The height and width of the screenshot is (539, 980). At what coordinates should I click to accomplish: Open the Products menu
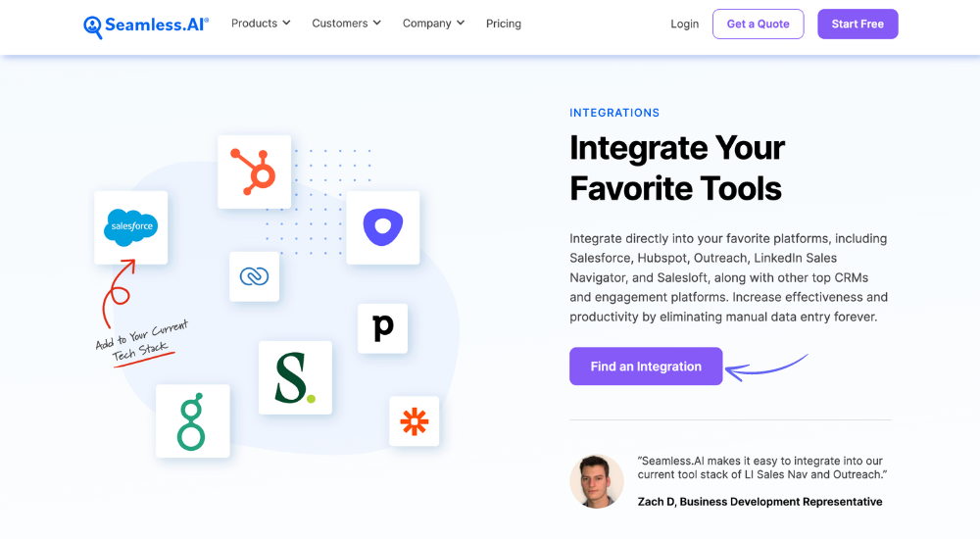click(x=261, y=24)
